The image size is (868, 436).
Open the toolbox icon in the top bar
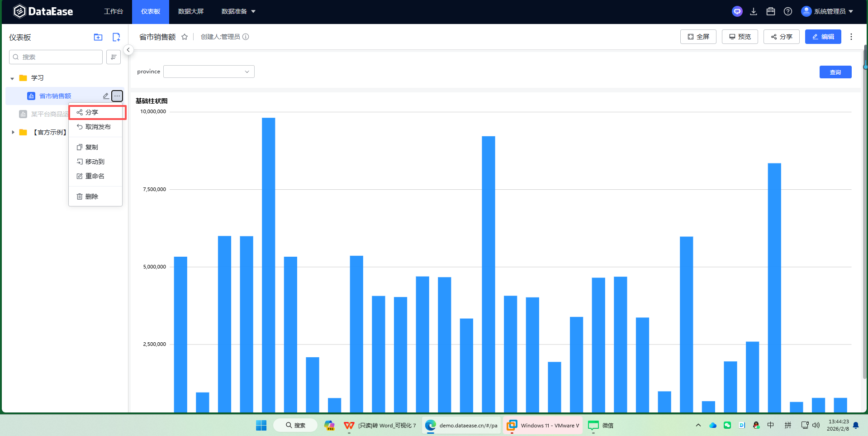click(x=771, y=11)
